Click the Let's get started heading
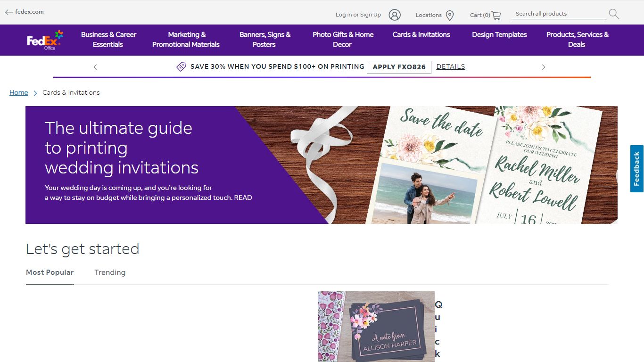Screen dimensions: 644x362 tap(83, 249)
